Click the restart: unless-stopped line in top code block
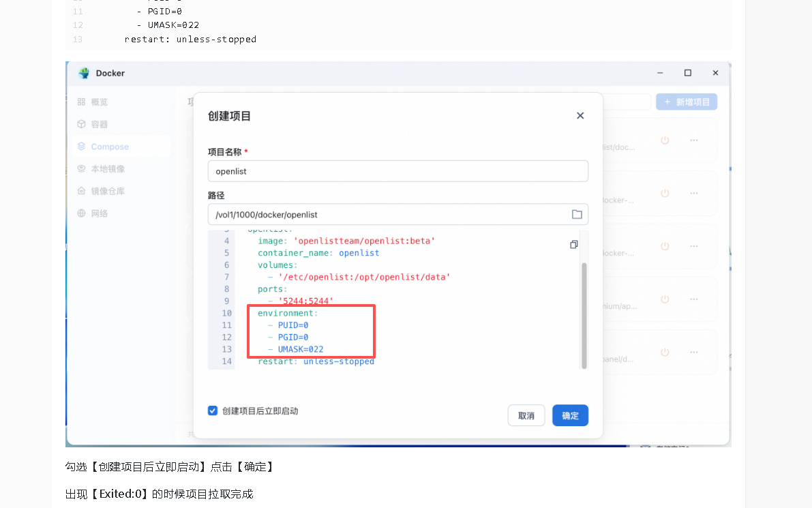 191,40
